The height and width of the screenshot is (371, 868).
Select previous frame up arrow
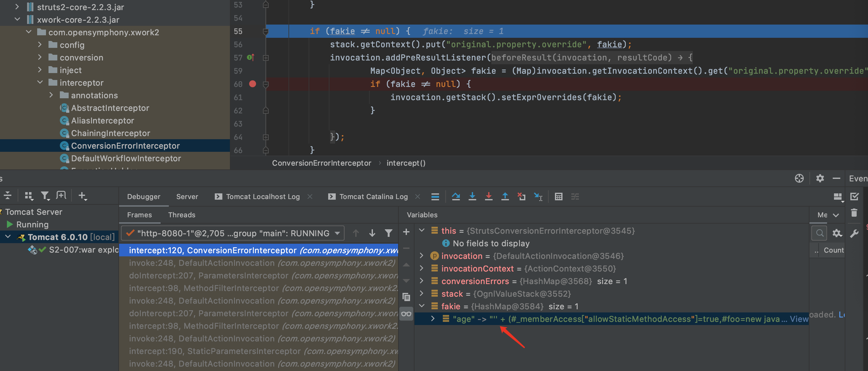click(356, 233)
